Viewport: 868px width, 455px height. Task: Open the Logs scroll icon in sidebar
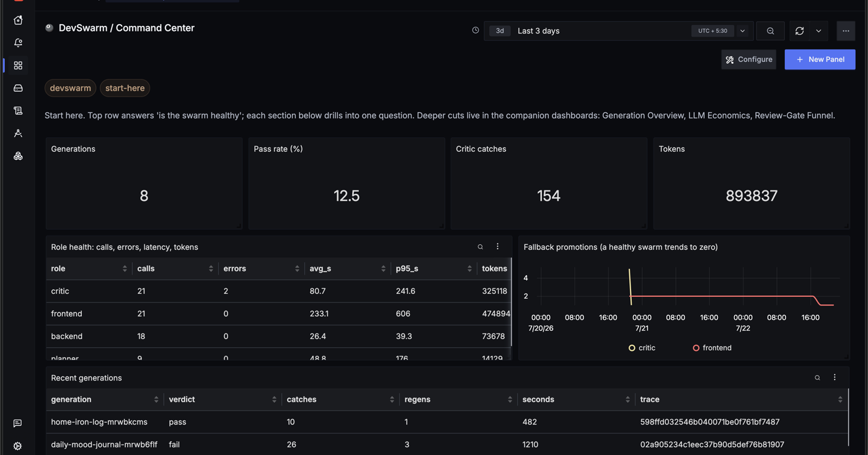(18, 111)
